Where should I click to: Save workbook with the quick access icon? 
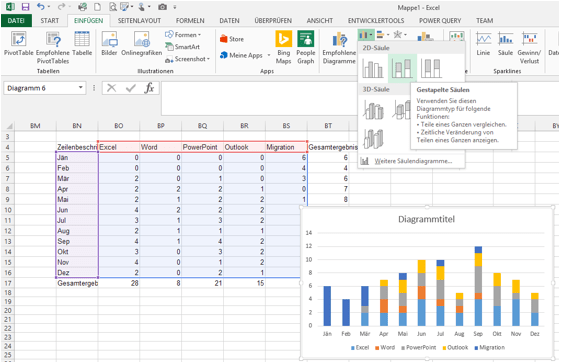[25, 7]
